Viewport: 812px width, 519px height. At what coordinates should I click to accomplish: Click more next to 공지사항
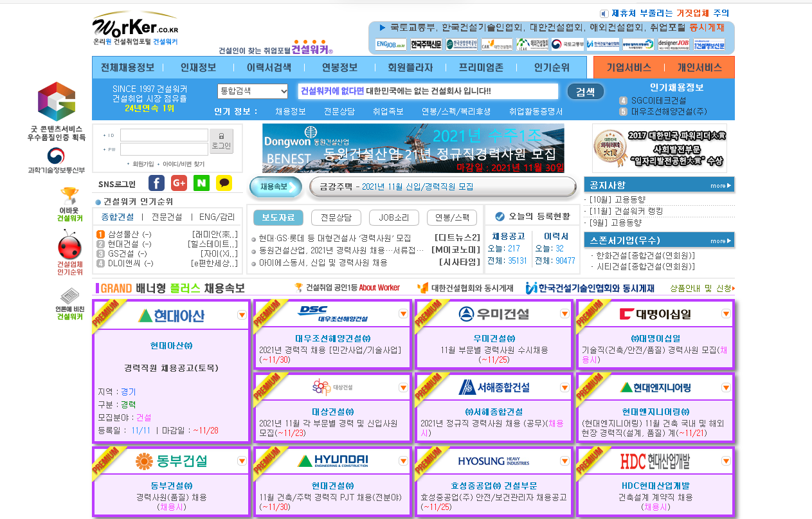pyautogui.click(x=720, y=186)
